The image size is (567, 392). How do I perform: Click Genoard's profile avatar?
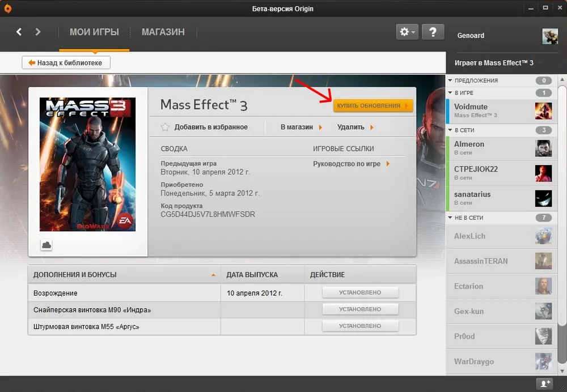(x=550, y=36)
